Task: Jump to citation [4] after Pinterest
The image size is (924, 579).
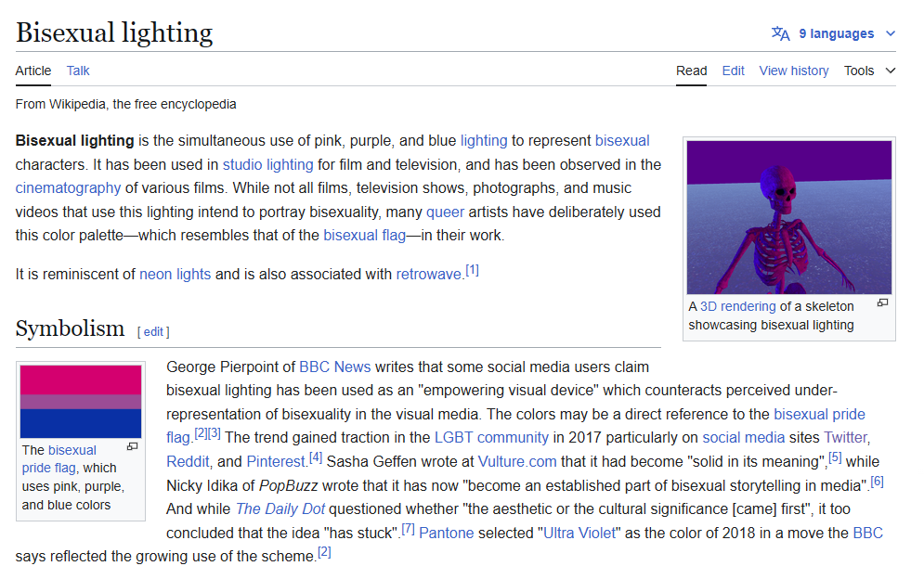Action: pyautogui.click(x=315, y=457)
